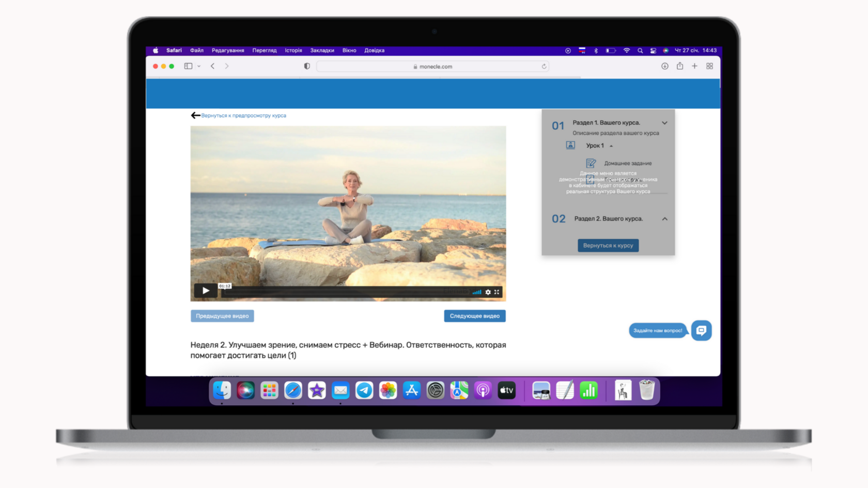Reload the page via refresh icon

544,67
